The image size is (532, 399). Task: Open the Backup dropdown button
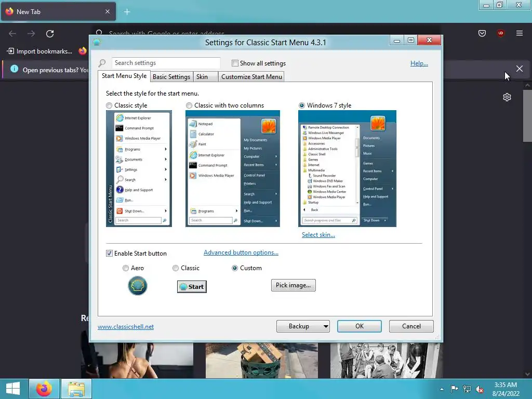point(303,326)
